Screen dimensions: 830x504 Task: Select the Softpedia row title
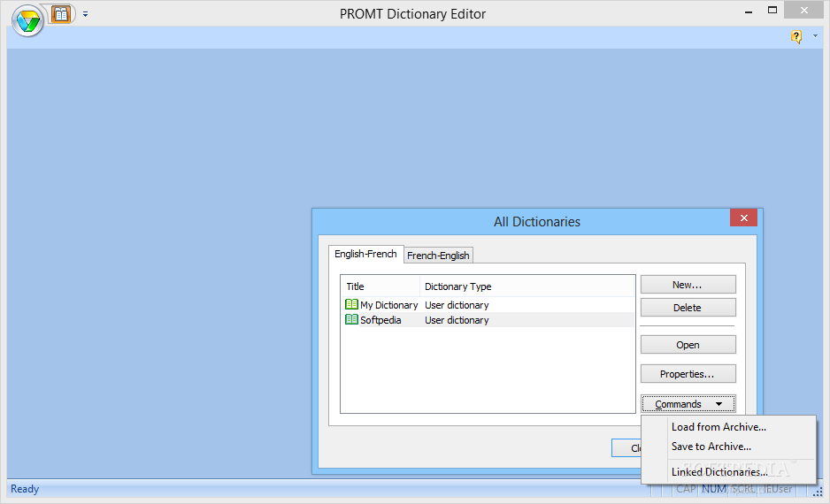[x=380, y=320]
